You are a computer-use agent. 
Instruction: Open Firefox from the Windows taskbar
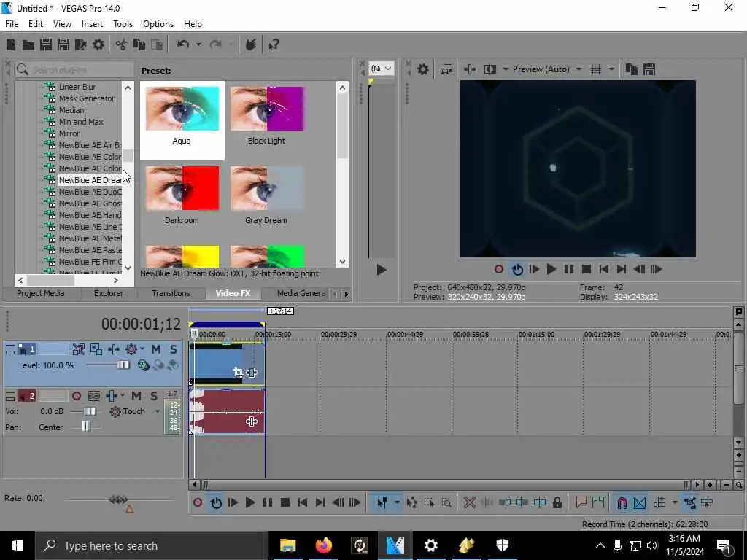323,545
